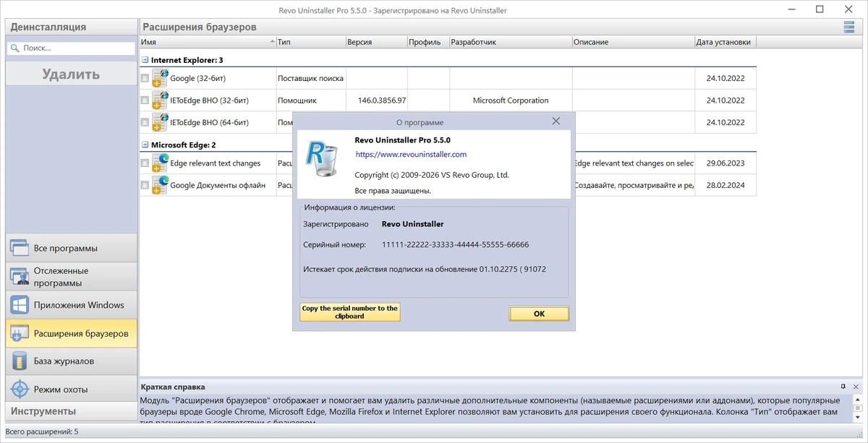Click the Удалить button
Viewport: 868px width, 443px height.
pyautogui.click(x=71, y=74)
